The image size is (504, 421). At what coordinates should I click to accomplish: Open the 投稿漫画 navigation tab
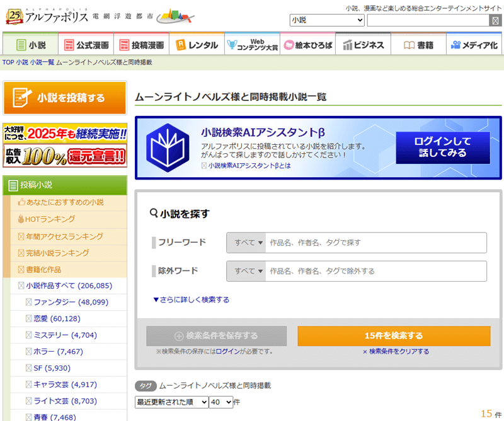pyautogui.click(x=141, y=45)
